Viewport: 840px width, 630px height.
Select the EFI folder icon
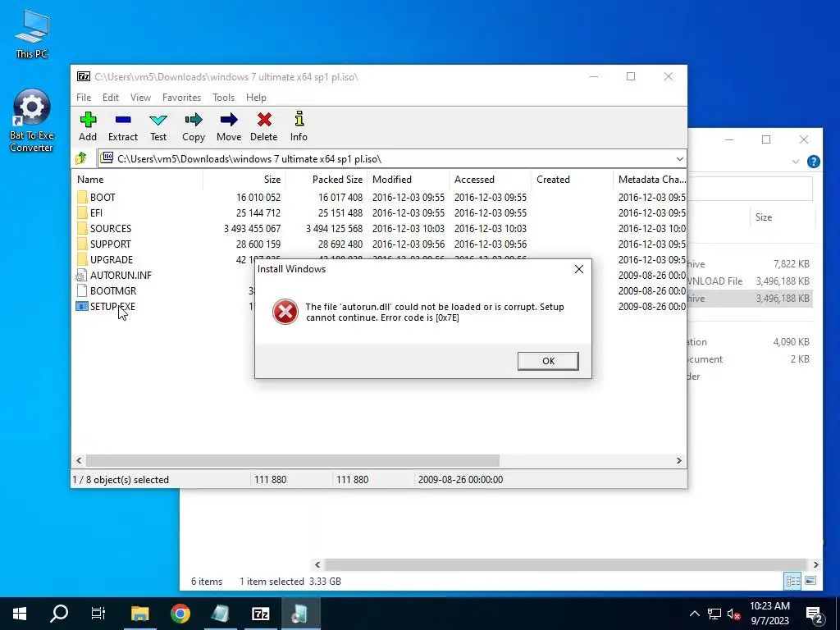tap(81, 212)
